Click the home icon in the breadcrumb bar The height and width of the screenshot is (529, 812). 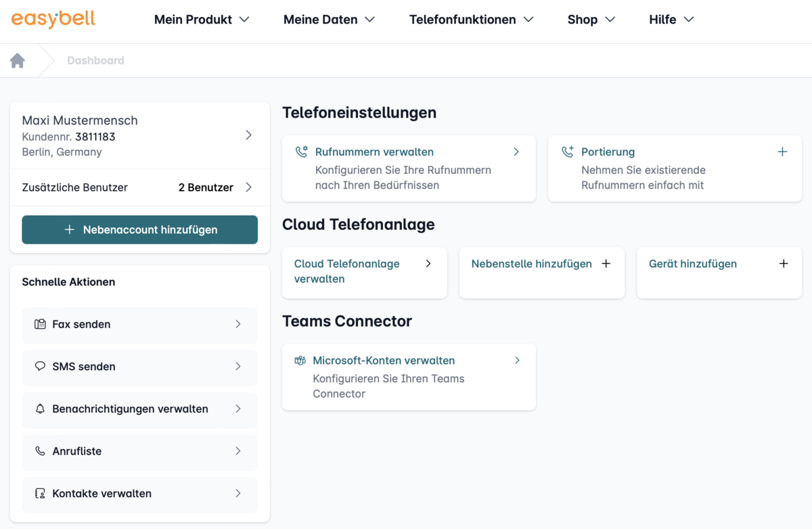click(18, 60)
